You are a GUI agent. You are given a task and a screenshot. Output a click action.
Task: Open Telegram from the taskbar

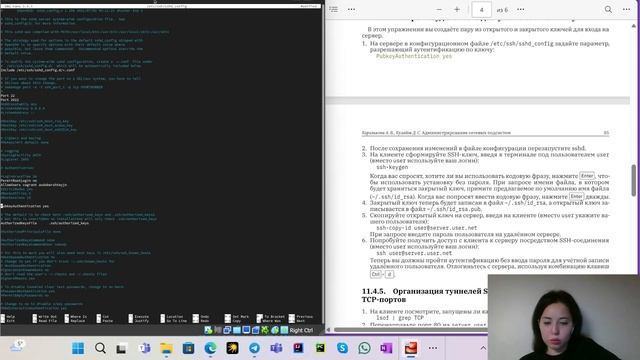pos(254,348)
